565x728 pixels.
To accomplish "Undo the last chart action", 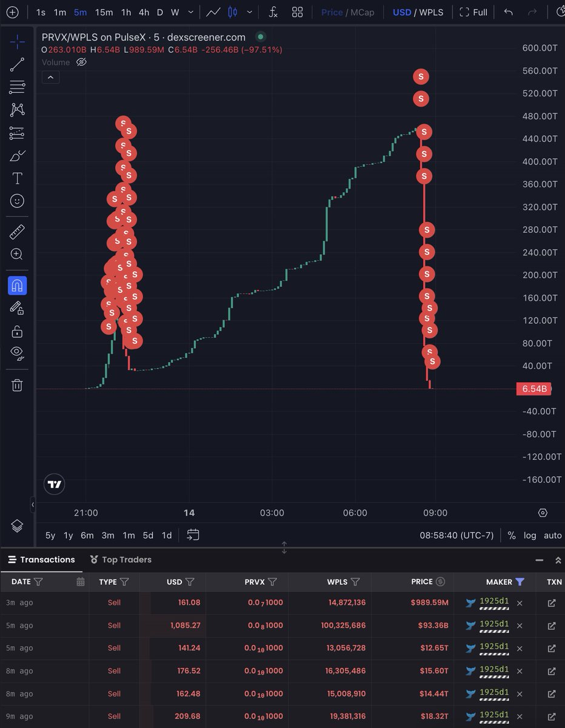I will (509, 12).
